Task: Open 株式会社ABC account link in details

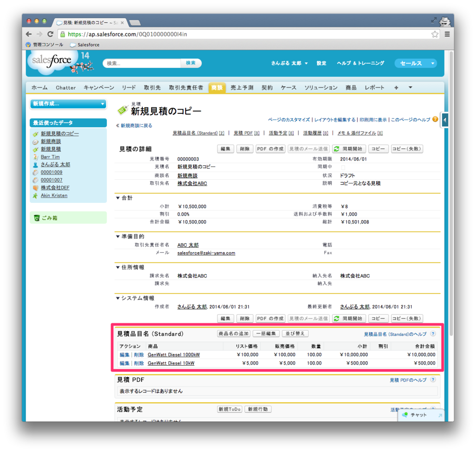Action: [x=192, y=183]
